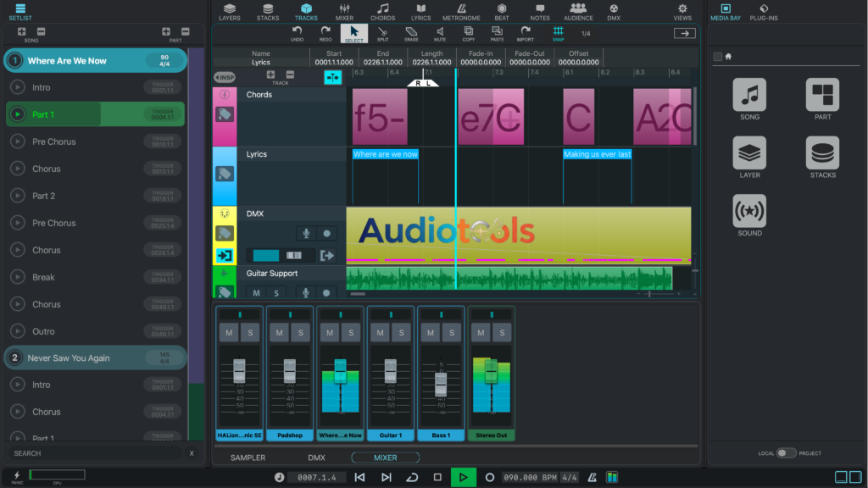Open the Chords editor view
This screenshot has width=868, height=488.
click(382, 12)
